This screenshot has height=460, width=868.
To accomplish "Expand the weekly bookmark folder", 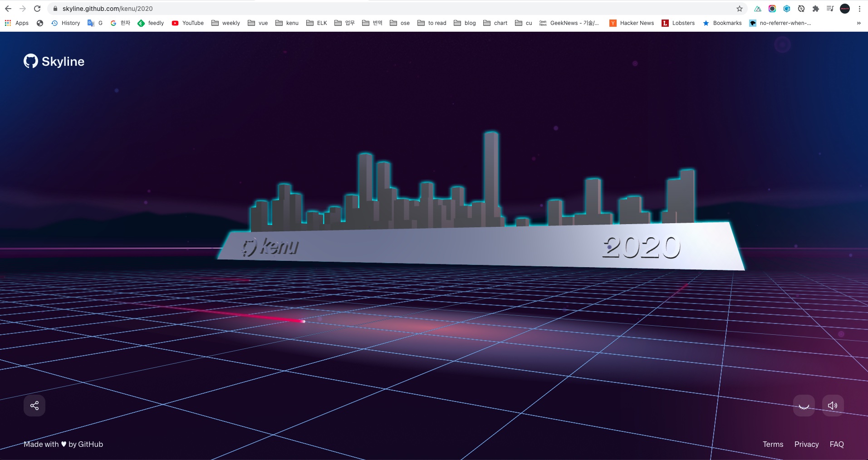I will (226, 23).
